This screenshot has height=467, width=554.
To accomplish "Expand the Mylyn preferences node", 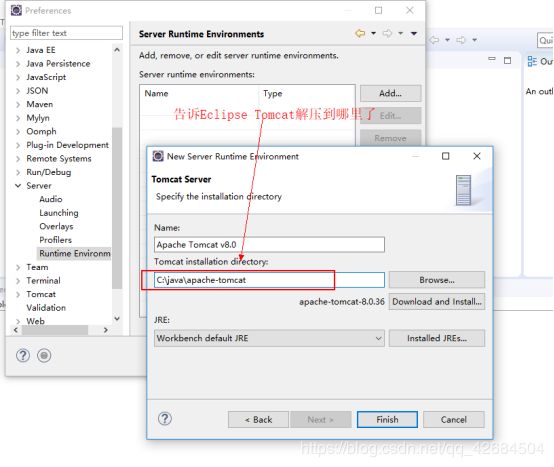I will [18, 118].
